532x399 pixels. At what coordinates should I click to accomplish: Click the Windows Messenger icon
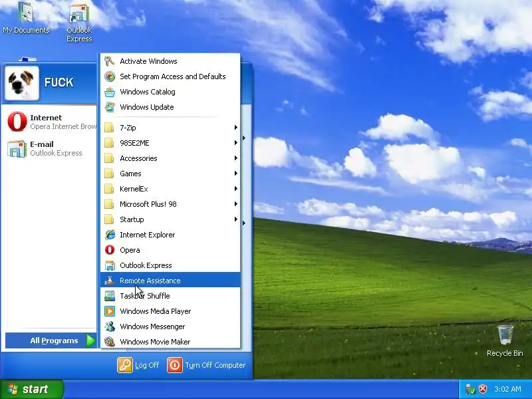pyautogui.click(x=109, y=327)
